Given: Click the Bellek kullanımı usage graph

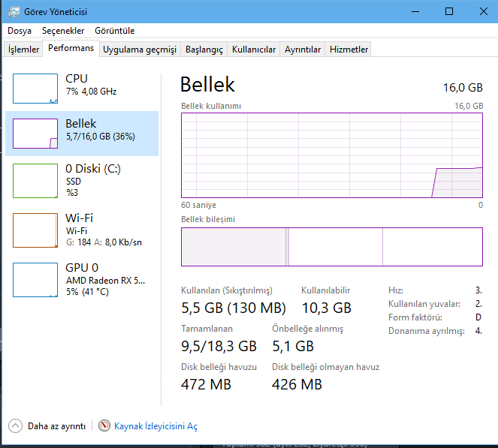Looking at the screenshot, I should (332, 155).
